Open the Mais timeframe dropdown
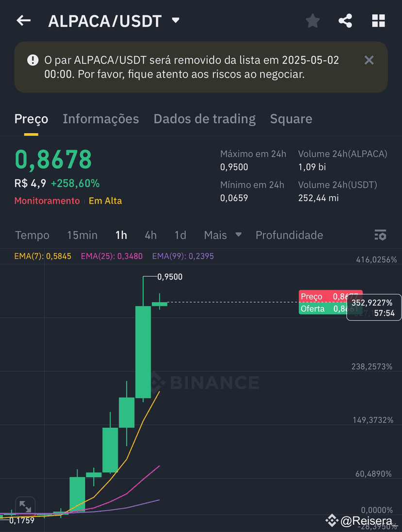The width and height of the screenshot is (402, 532). [223, 235]
